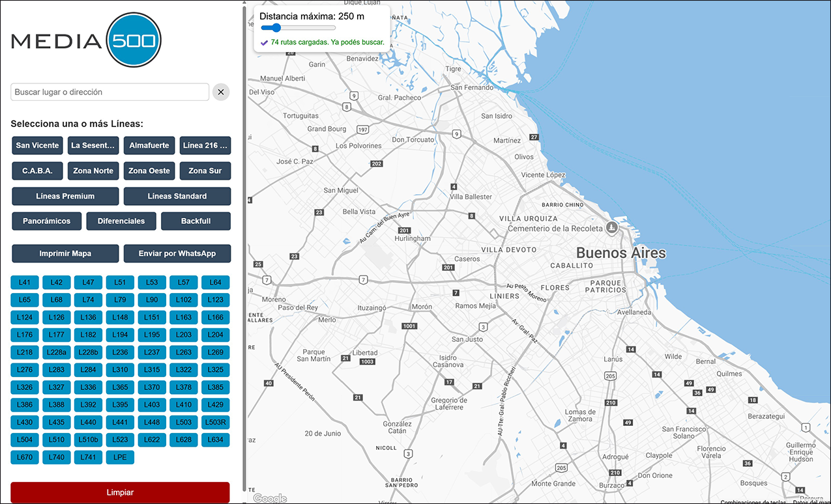Viewport: 831px width, 504px height.
Task: Click route 17 shield near Isidro Casanova
Action: coord(449,382)
